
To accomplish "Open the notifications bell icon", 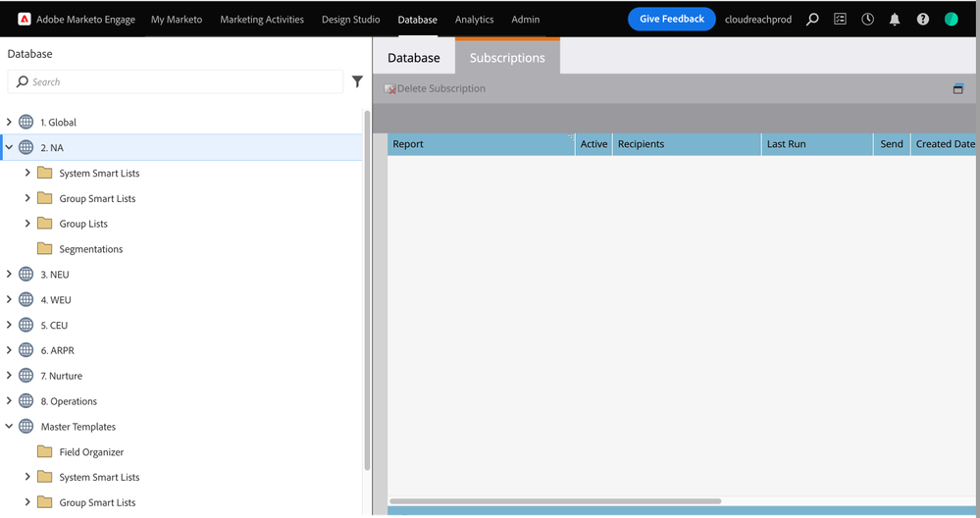I will pos(895,20).
